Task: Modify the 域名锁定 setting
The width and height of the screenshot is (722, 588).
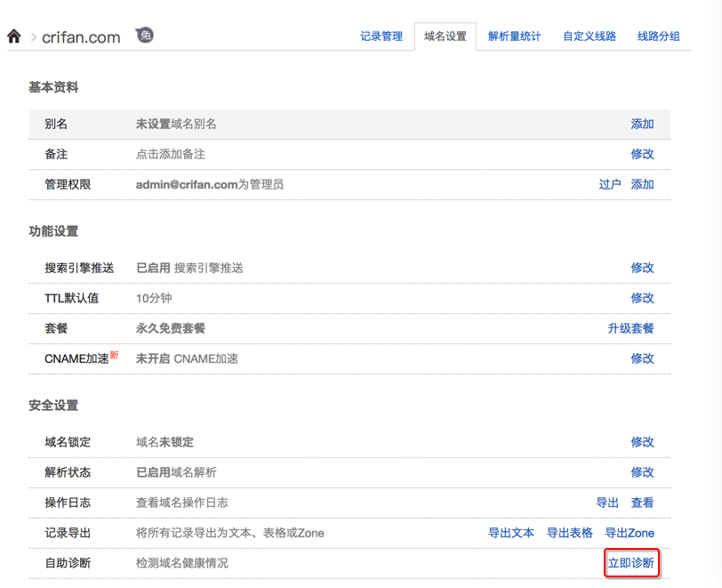Action: [642, 442]
